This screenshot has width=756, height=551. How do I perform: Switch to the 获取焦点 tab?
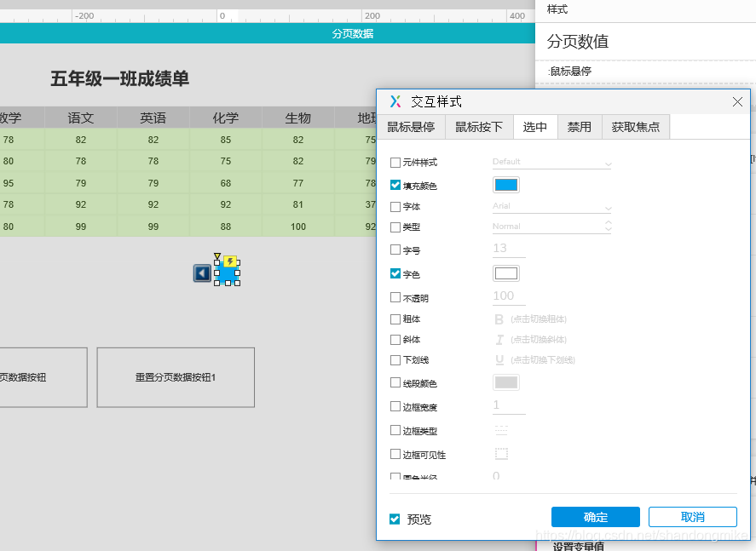636,127
